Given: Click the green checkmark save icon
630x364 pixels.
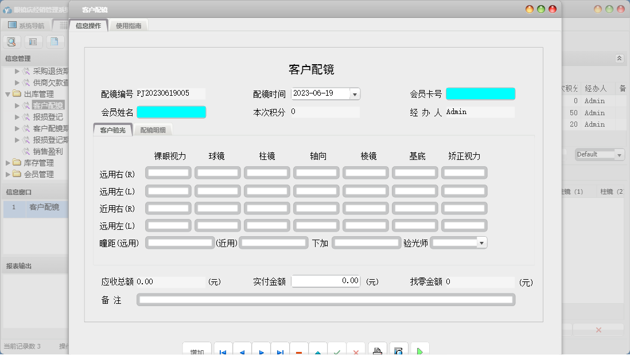Looking at the screenshot, I should [x=337, y=351].
